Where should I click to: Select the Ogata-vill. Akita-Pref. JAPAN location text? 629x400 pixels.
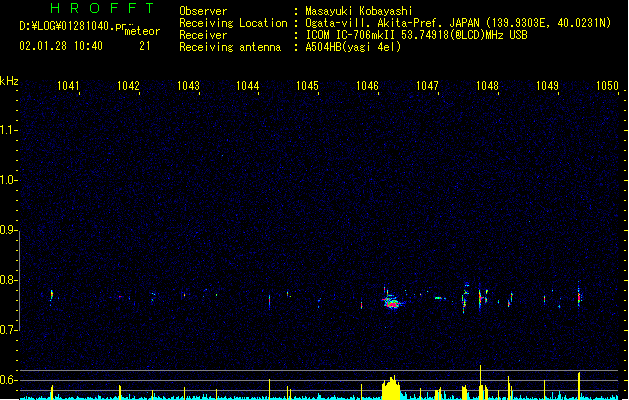(458, 23)
